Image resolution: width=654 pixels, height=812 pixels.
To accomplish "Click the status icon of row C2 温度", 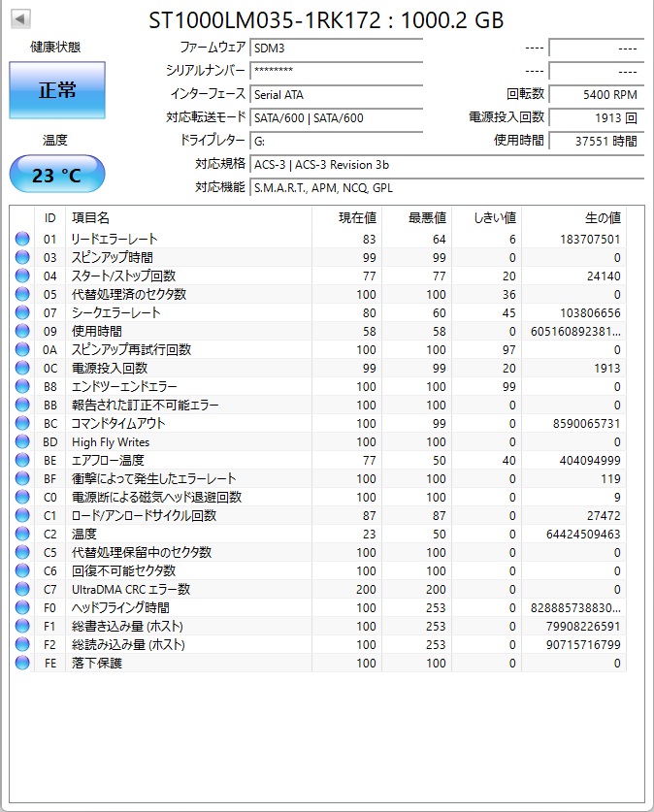I will coord(22,534).
